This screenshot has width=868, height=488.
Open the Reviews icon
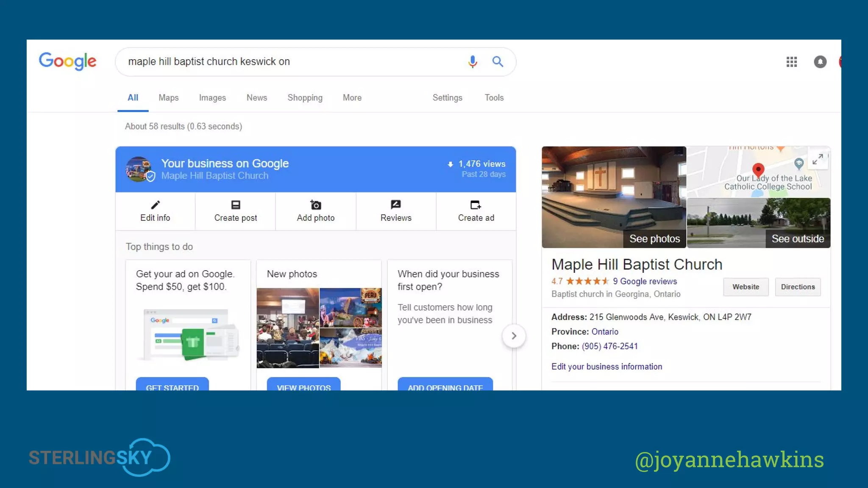[x=396, y=205]
